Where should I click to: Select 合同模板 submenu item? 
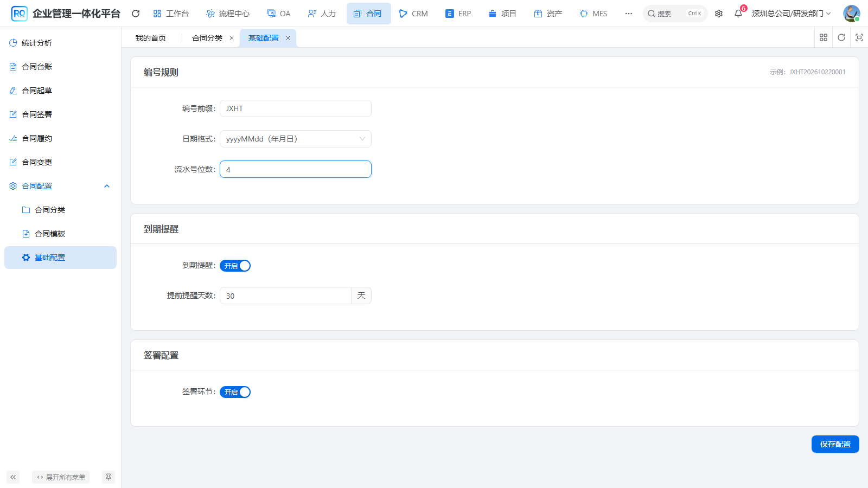(60, 234)
